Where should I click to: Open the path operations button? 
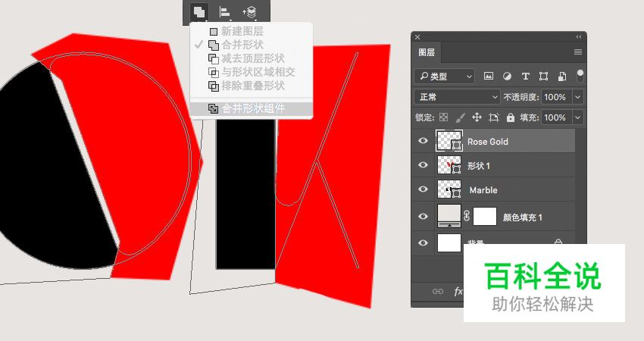(199, 11)
